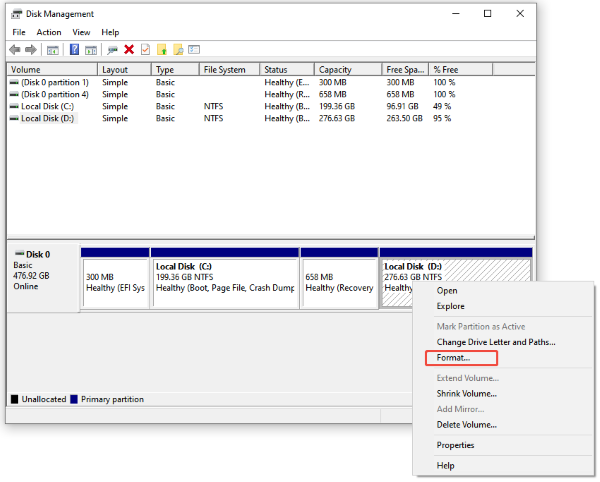Open the Help menu in menu bar

[110, 33]
